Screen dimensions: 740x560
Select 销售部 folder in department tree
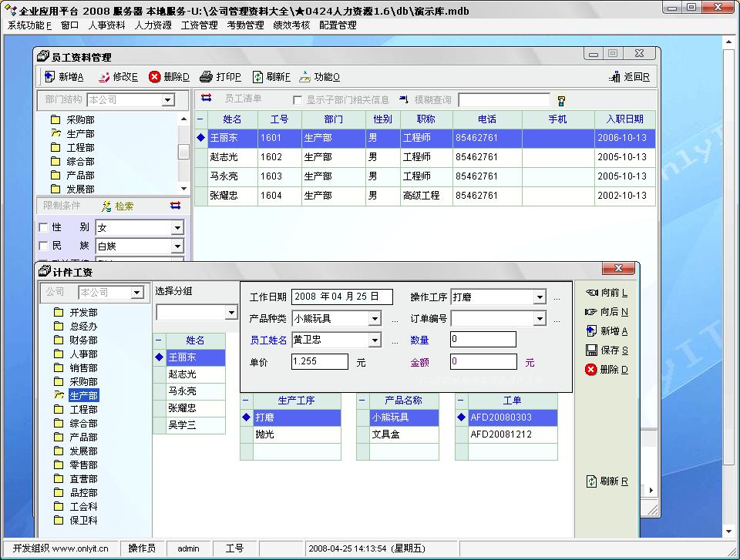83,368
